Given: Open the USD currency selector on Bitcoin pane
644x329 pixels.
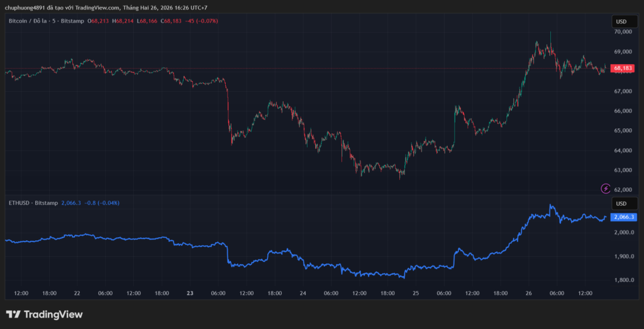Looking at the screenshot, I should (621, 21).
